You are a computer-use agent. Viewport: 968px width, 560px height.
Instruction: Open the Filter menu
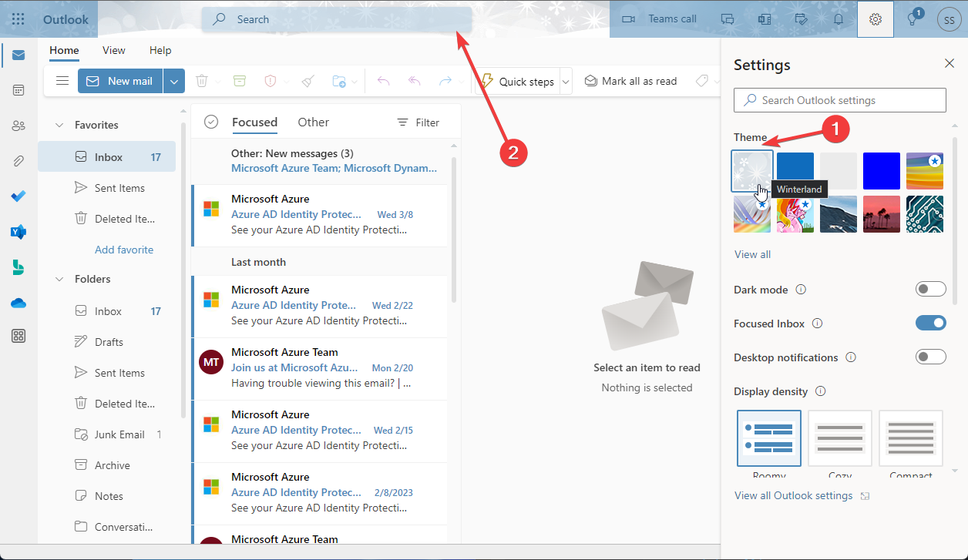coord(418,122)
